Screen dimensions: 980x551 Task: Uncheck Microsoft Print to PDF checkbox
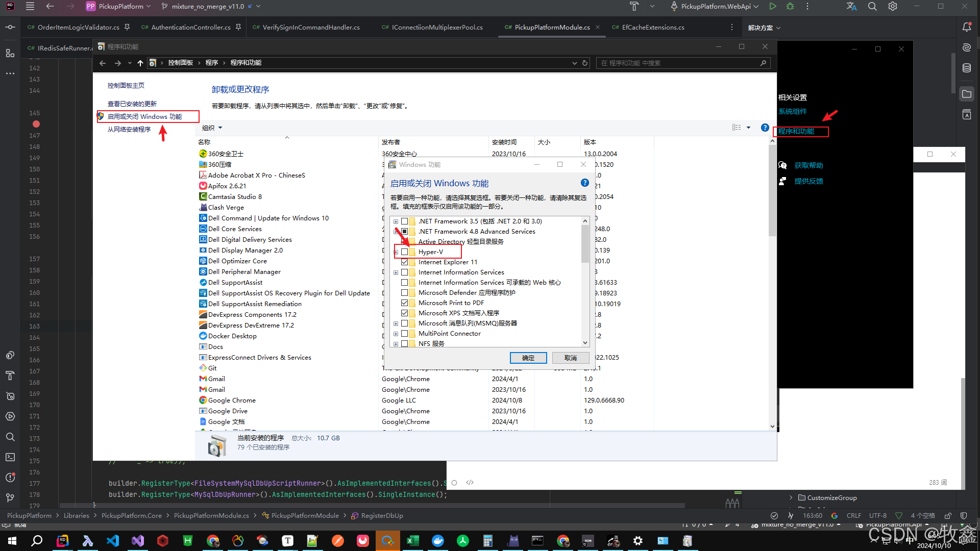pyautogui.click(x=405, y=303)
